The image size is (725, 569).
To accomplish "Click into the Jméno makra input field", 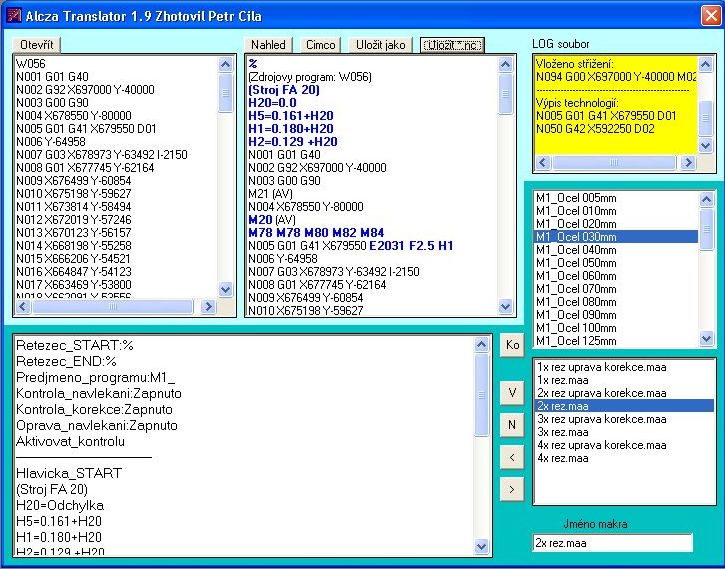I will point(613,543).
